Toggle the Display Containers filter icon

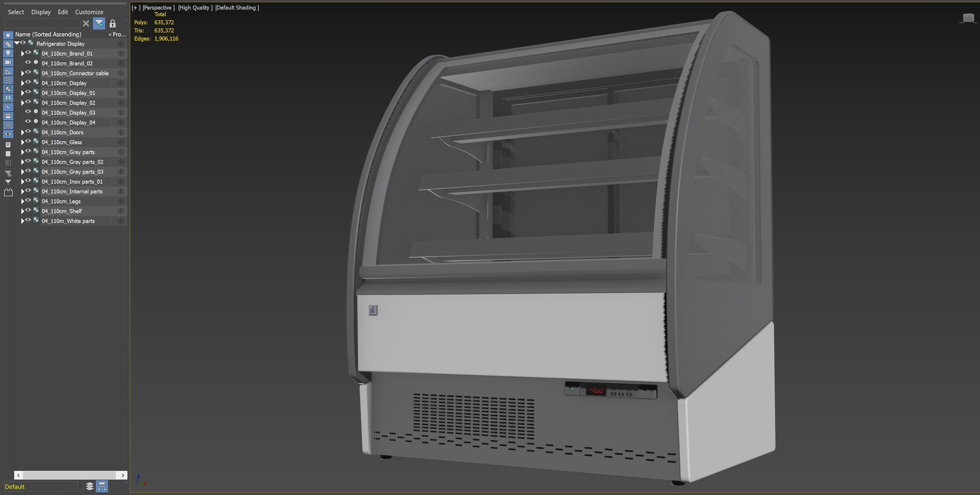[8, 116]
